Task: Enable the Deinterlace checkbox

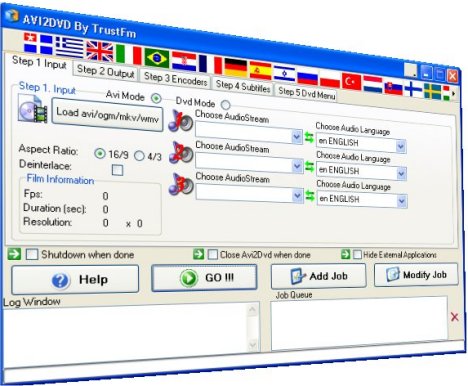Action: pyautogui.click(x=117, y=170)
